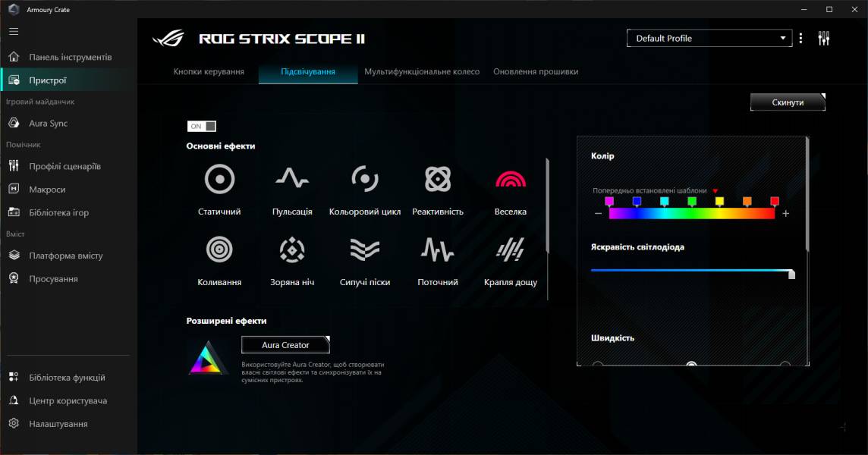
Task: Activate the Сипучі піски effect
Action: coord(364,250)
